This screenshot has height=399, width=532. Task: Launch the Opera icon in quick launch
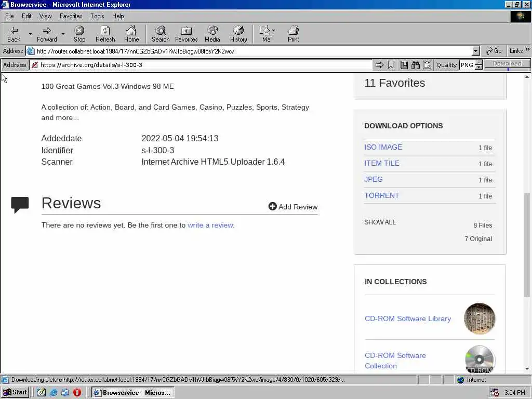coord(77,393)
